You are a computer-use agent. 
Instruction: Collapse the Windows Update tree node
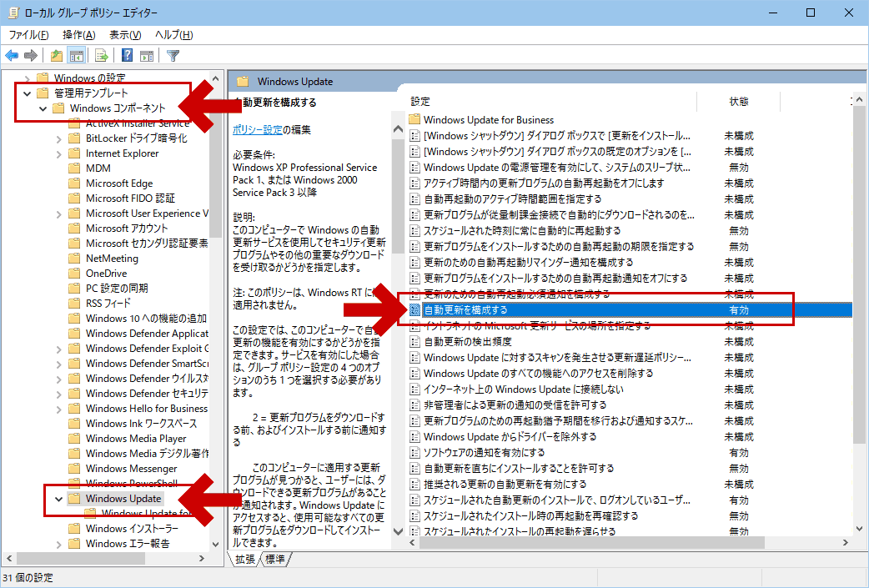click(x=58, y=499)
